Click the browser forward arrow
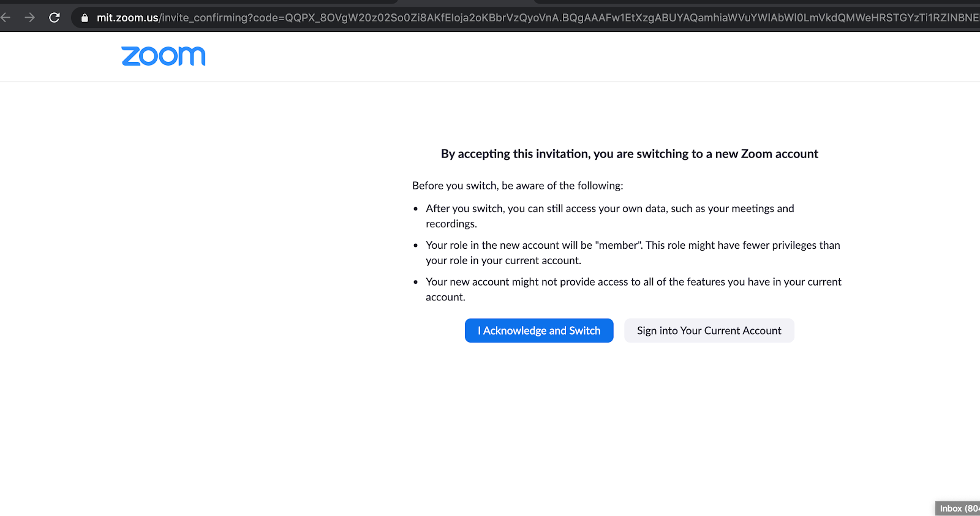The height and width of the screenshot is (516, 980). coord(29,17)
